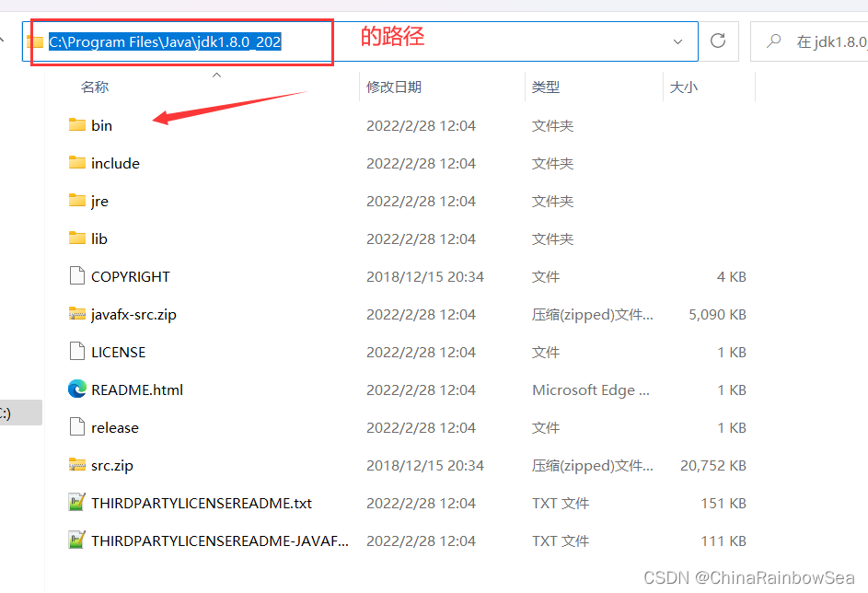868x593 pixels.
Task: Click the COPYRIGHT file icon
Action: pyautogui.click(x=77, y=275)
